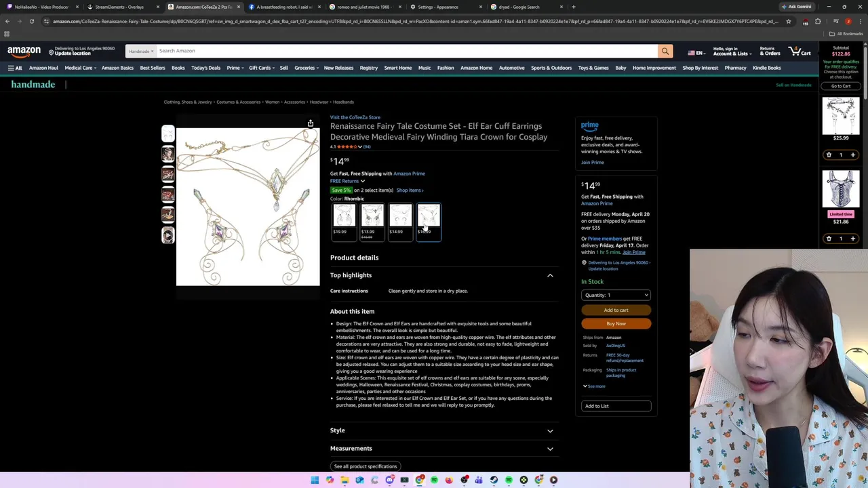Screen dimensions: 868x488
Task: Click the share icon above product image
Action: coord(310,123)
